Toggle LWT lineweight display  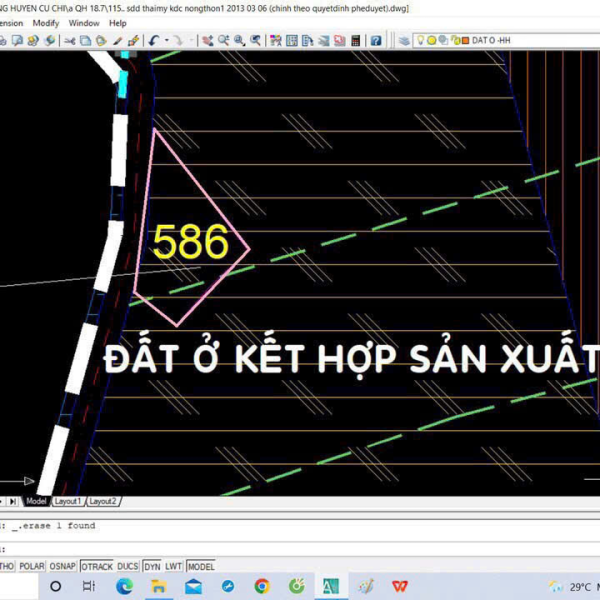tap(173, 566)
